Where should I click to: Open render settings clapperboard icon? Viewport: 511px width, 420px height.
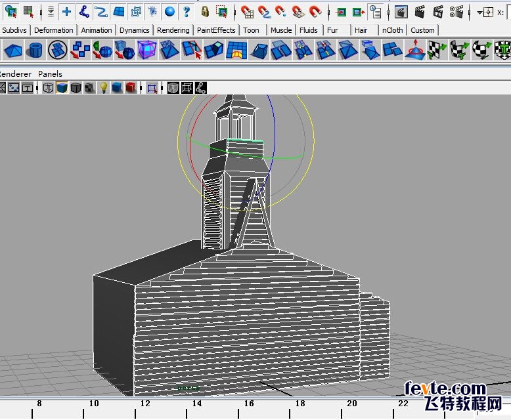[x=456, y=12]
